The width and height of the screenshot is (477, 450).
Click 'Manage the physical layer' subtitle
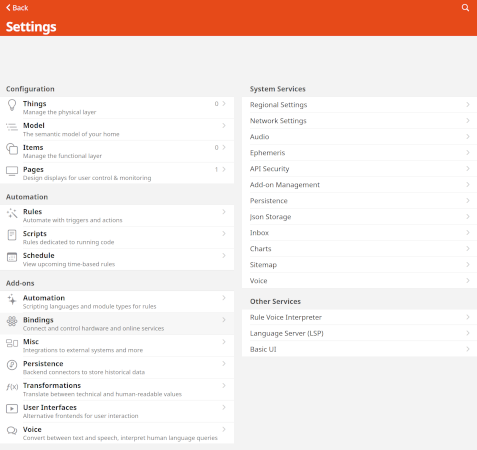(59, 112)
